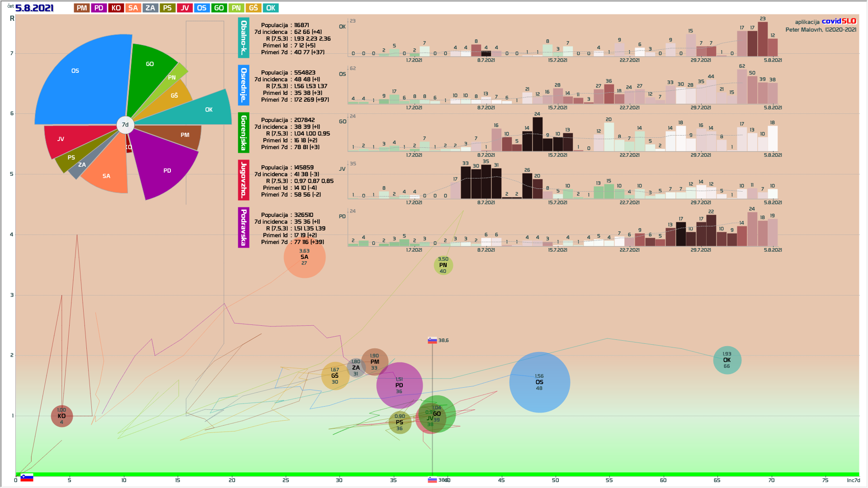Click the Slovenia flag at axis origin
Screen dimensions: 868x488
click(x=27, y=478)
